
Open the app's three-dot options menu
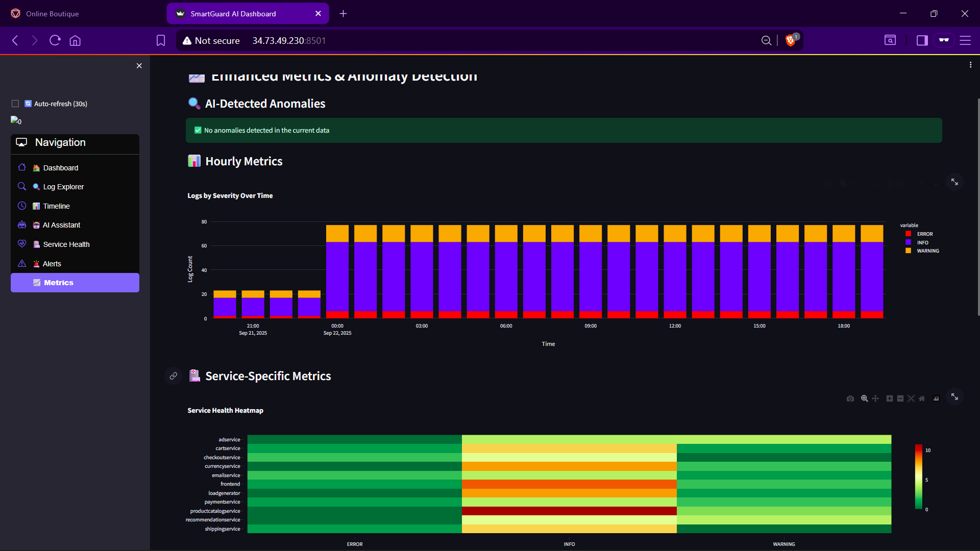970,65
